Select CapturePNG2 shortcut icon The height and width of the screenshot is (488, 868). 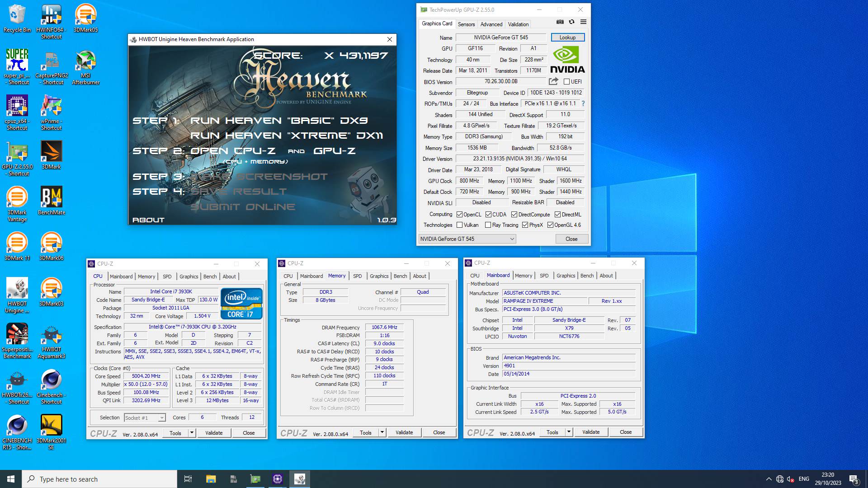(x=51, y=67)
